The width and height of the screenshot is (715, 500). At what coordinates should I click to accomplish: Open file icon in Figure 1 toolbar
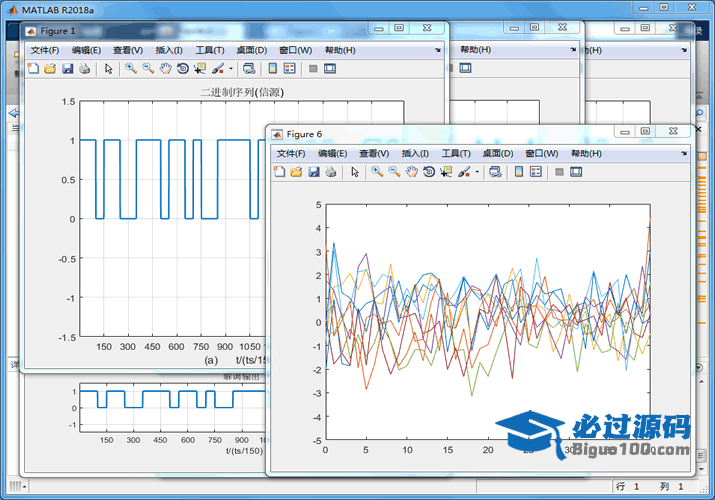coord(50,69)
